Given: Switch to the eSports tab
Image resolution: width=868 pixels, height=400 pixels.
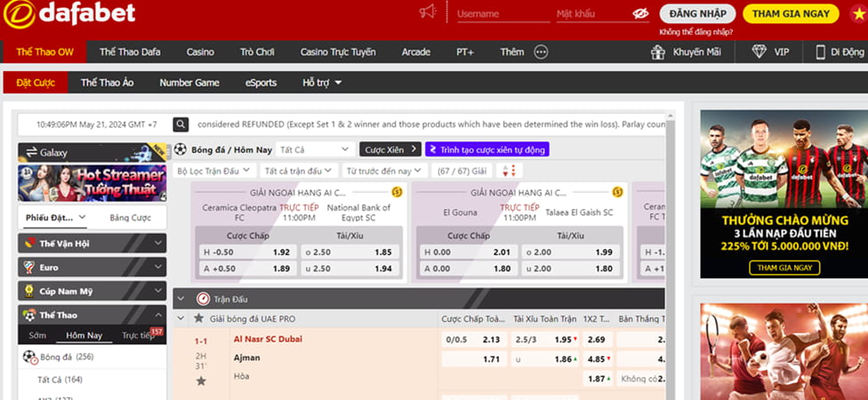Looking at the screenshot, I should (x=261, y=83).
